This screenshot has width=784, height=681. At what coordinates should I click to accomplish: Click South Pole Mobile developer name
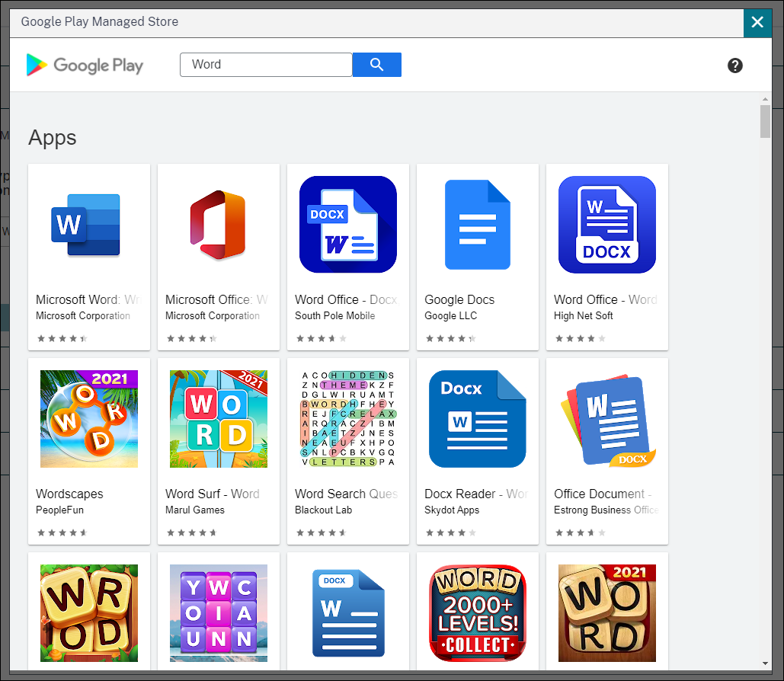click(335, 315)
